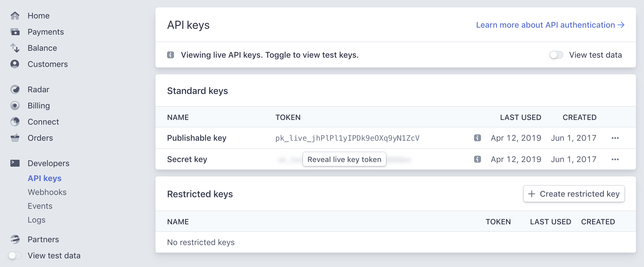644x267 pixels.
Task: Select the Customers person icon
Action: 15,64
